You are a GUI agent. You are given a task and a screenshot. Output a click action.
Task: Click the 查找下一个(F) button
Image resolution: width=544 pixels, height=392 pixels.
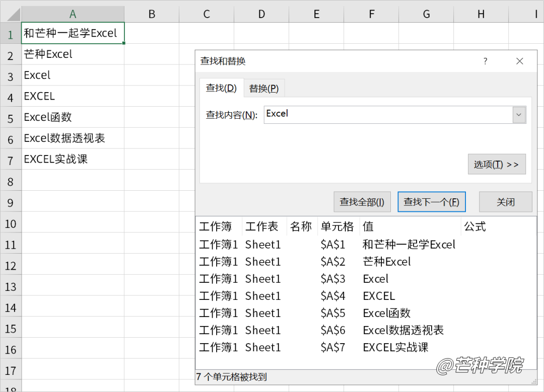click(431, 202)
